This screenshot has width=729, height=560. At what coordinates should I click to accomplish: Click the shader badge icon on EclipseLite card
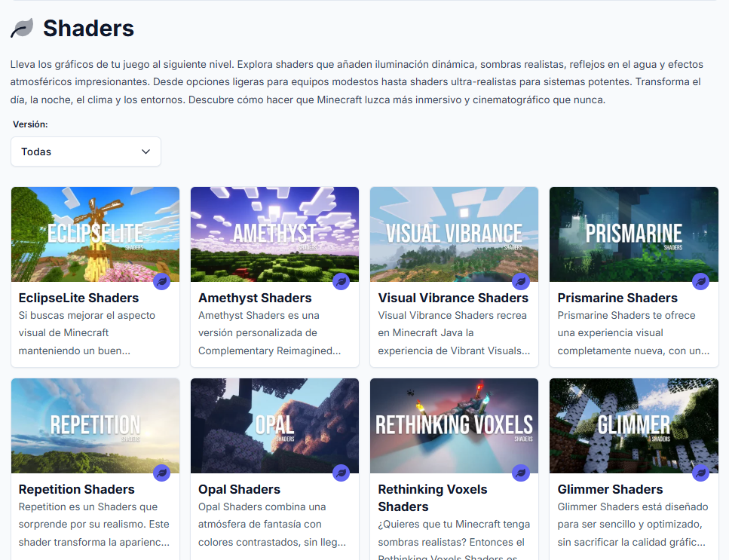[x=162, y=282]
